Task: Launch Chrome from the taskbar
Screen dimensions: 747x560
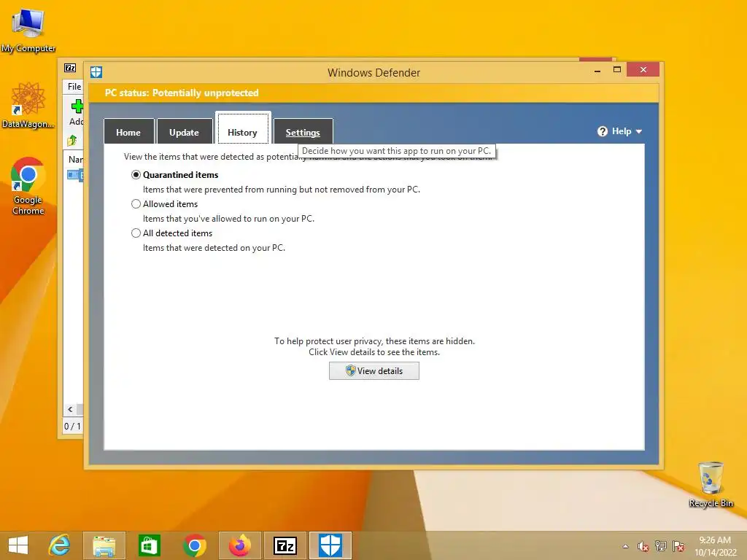Action: click(194, 545)
